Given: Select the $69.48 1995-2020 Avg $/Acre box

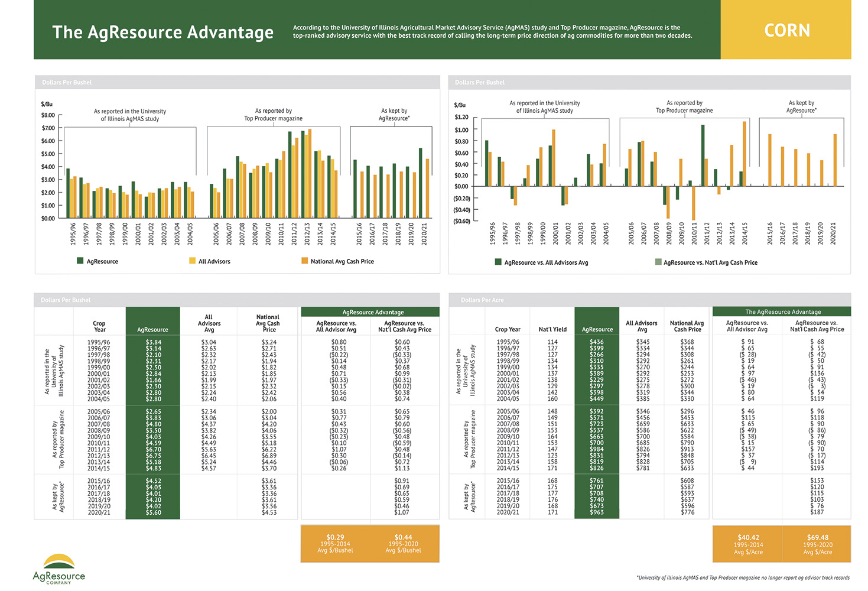Looking at the screenshot, I should click(818, 544).
